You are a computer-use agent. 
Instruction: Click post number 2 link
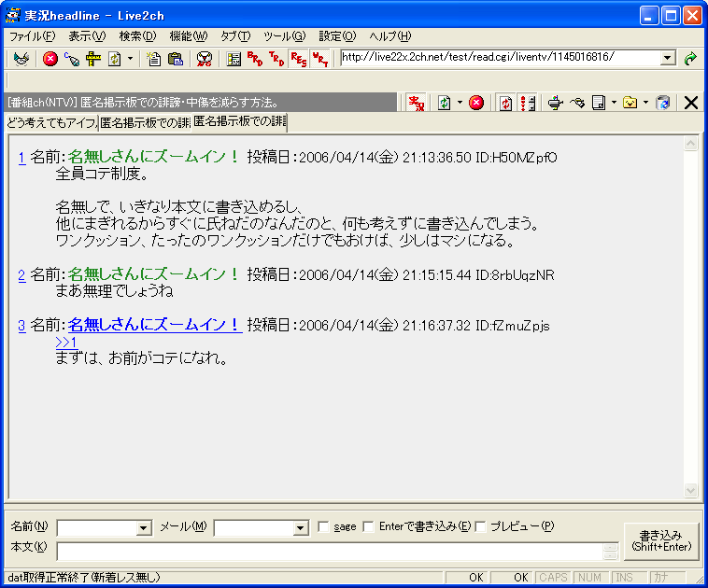[21, 274]
